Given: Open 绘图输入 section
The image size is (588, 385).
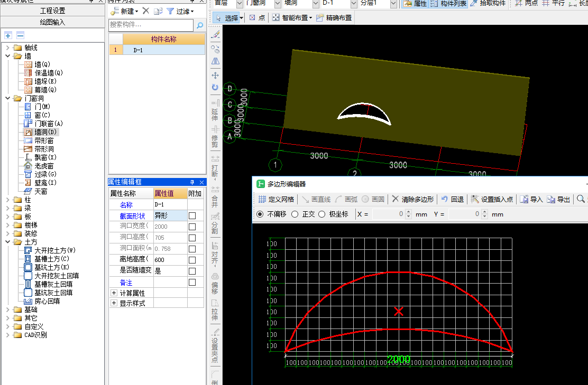Looking at the screenshot, I should [x=52, y=23].
